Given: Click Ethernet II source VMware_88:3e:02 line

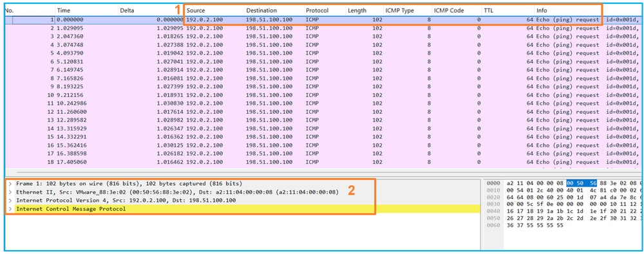Looking at the screenshot, I should pos(177,192).
